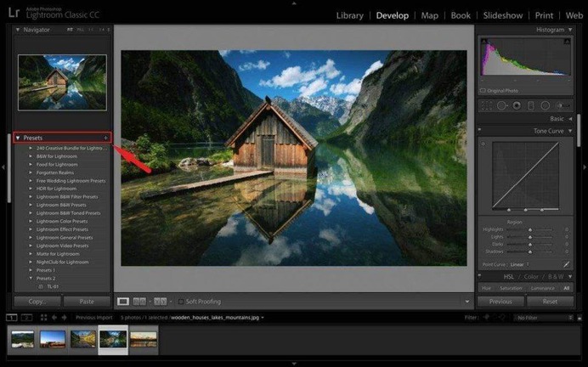
Task: Set Navigator zoom to FIT
Action: click(70, 30)
